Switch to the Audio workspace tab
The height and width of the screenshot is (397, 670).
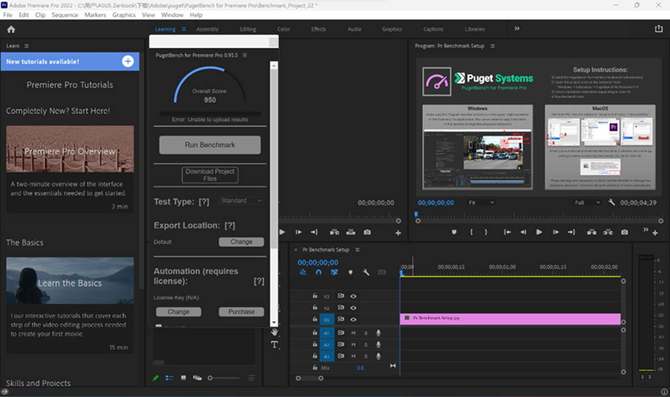pos(354,29)
